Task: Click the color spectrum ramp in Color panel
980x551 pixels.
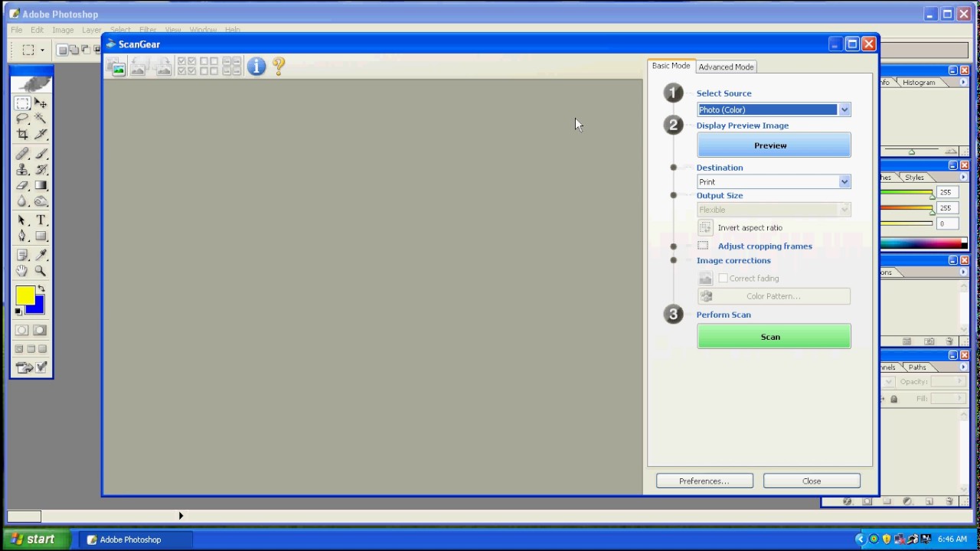Action: point(923,244)
